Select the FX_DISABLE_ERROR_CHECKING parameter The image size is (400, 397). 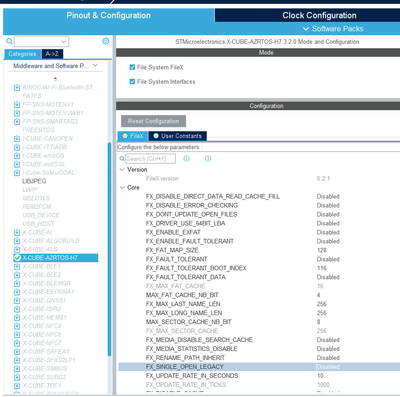pos(192,205)
